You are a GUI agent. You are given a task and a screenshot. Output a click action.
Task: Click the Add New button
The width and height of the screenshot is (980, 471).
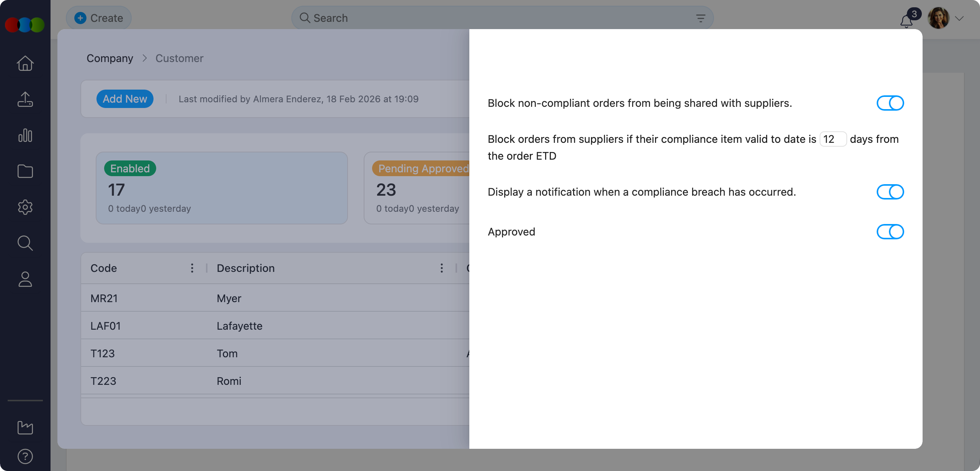coord(125,99)
